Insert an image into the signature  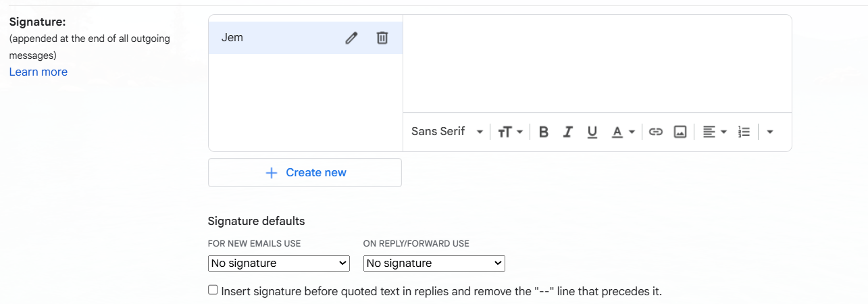tap(680, 132)
